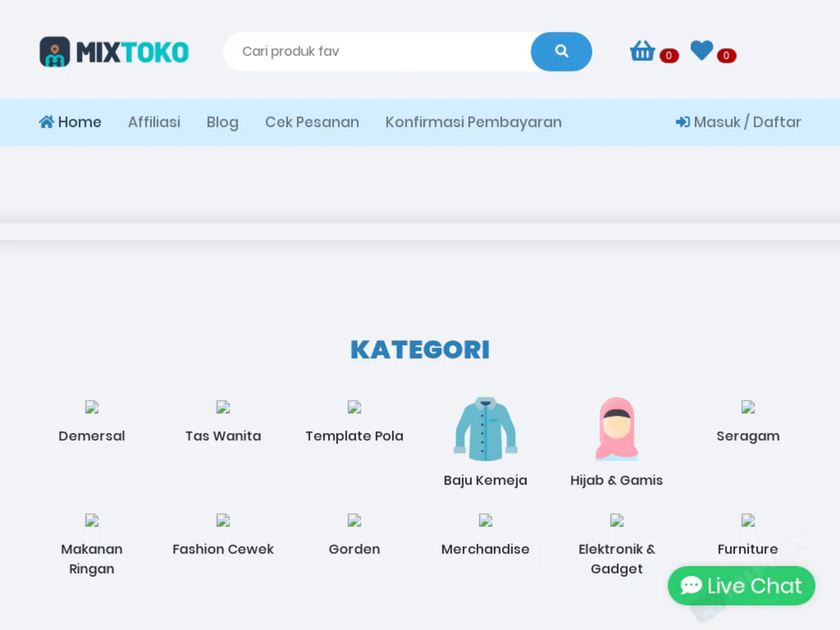The height and width of the screenshot is (630, 840).
Task: Open Konfirmasi Pembayaran page
Action: (x=473, y=122)
